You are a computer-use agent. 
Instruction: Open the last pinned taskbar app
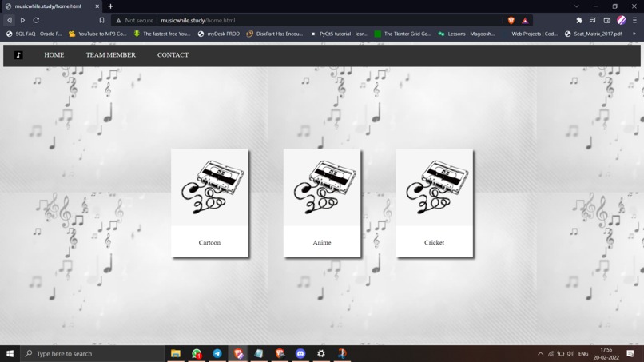tap(342, 353)
